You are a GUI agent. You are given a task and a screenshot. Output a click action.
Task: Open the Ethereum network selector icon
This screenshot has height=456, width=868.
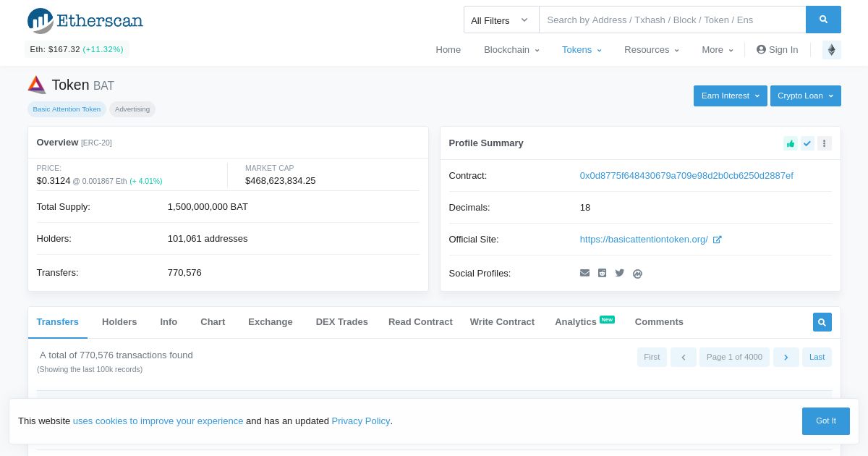pyautogui.click(x=831, y=50)
